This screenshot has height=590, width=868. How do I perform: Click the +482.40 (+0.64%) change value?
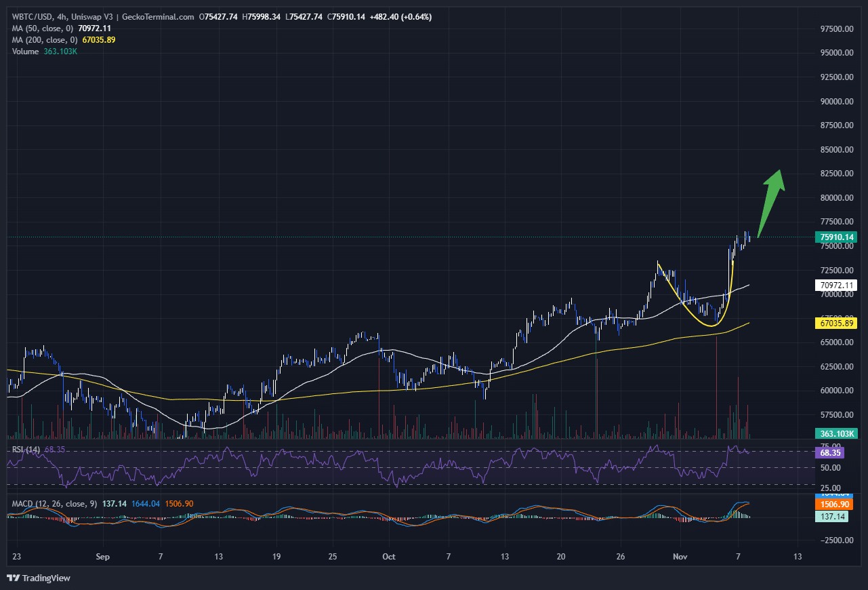[401, 16]
